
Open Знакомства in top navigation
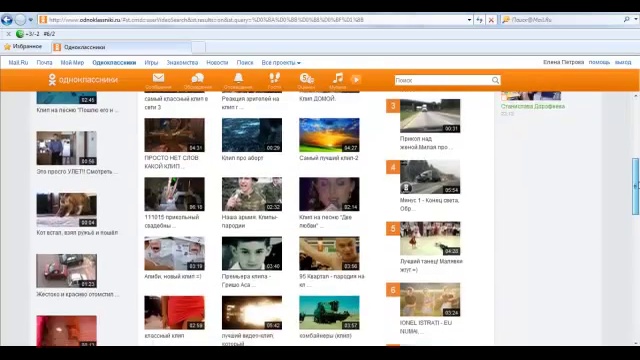pyautogui.click(x=182, y=62)
